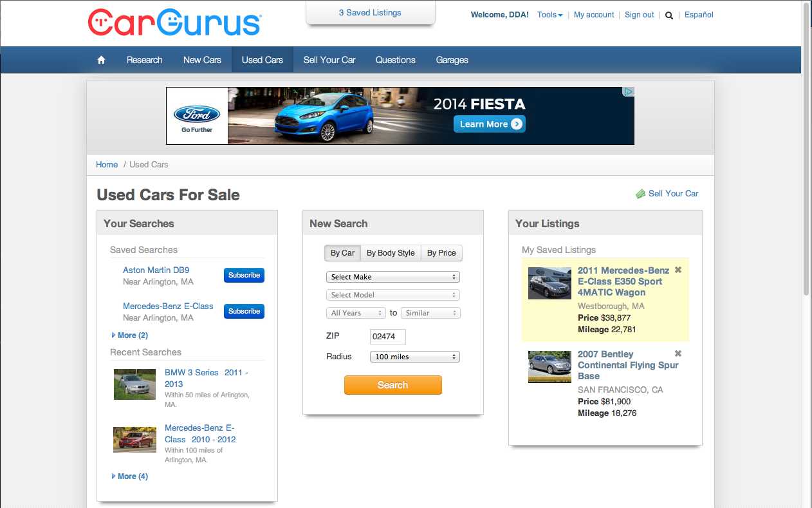Click Learn More on the Fiesta ad
812x508 pixels.
coord(490,124)
